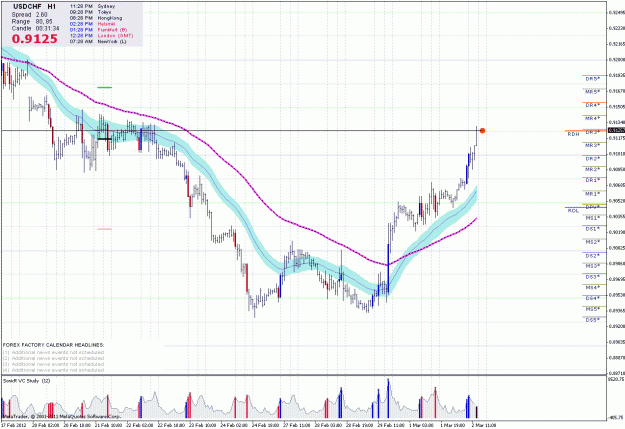Viewport: 625px width, 429px height.
Task: Select the Sydney clock row
Action: [92, 6]
